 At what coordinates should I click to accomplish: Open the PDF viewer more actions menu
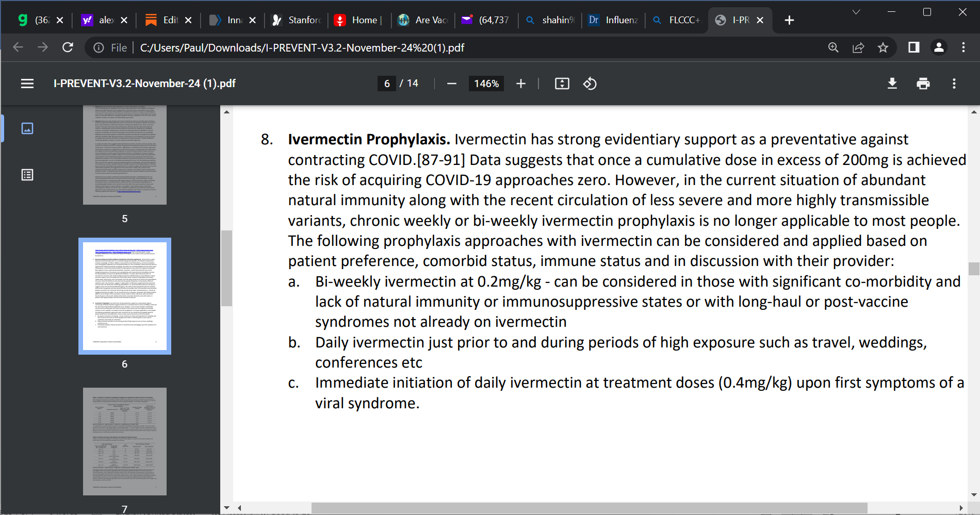point(954,84)
